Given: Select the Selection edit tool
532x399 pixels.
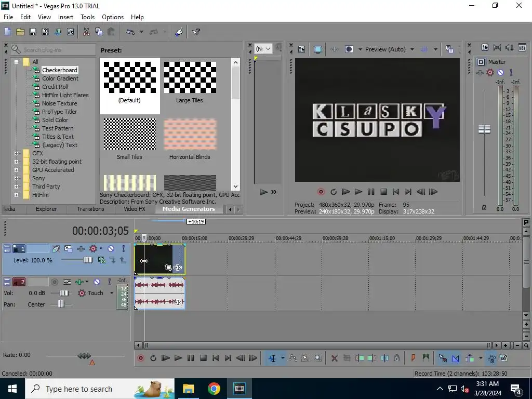Looking at the screenshot, I should 305,358.
